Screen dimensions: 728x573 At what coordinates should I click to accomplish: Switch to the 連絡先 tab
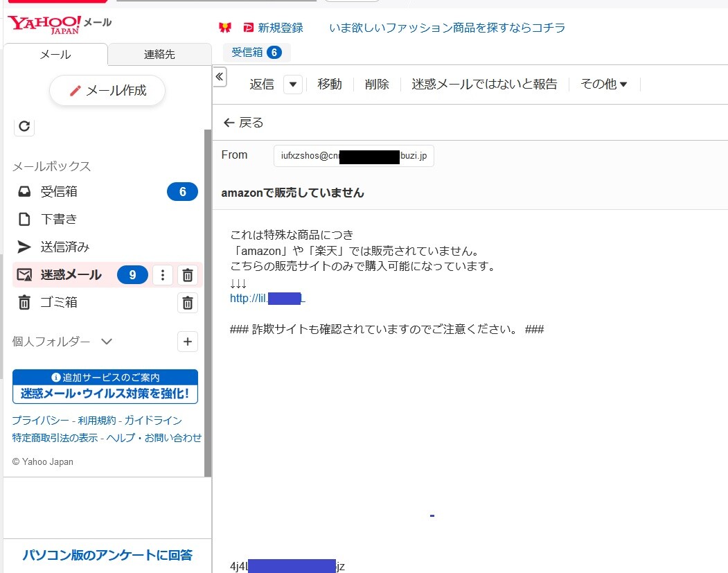point(159,54)
